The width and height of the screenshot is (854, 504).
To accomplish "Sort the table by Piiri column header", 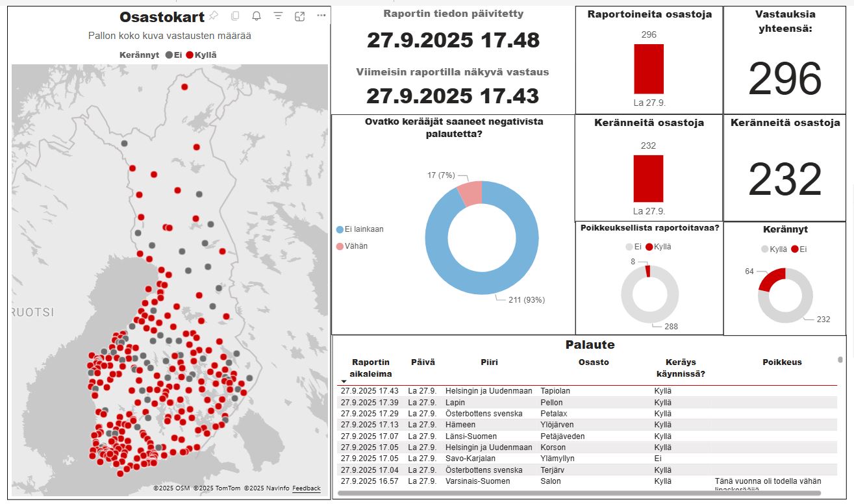I will pos(489,362).
